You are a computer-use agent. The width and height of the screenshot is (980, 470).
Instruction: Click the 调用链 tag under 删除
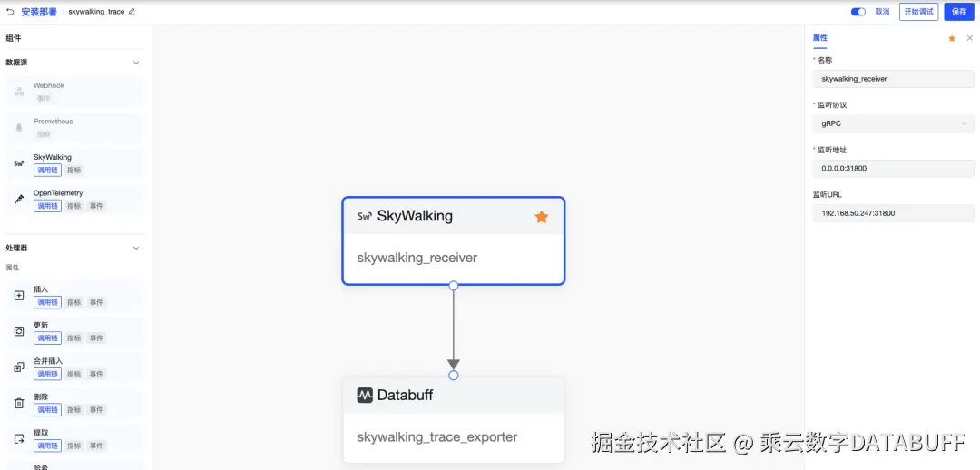[47, 410]
